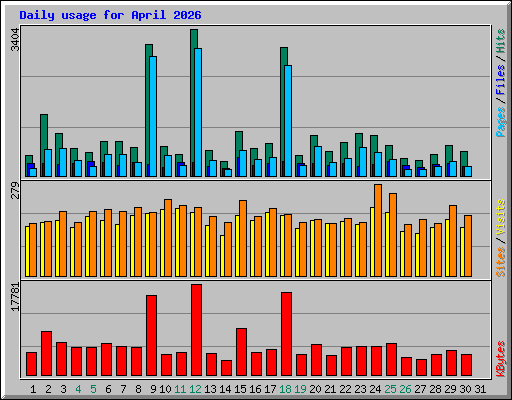Click the Sites legend label

click(501, 262)
